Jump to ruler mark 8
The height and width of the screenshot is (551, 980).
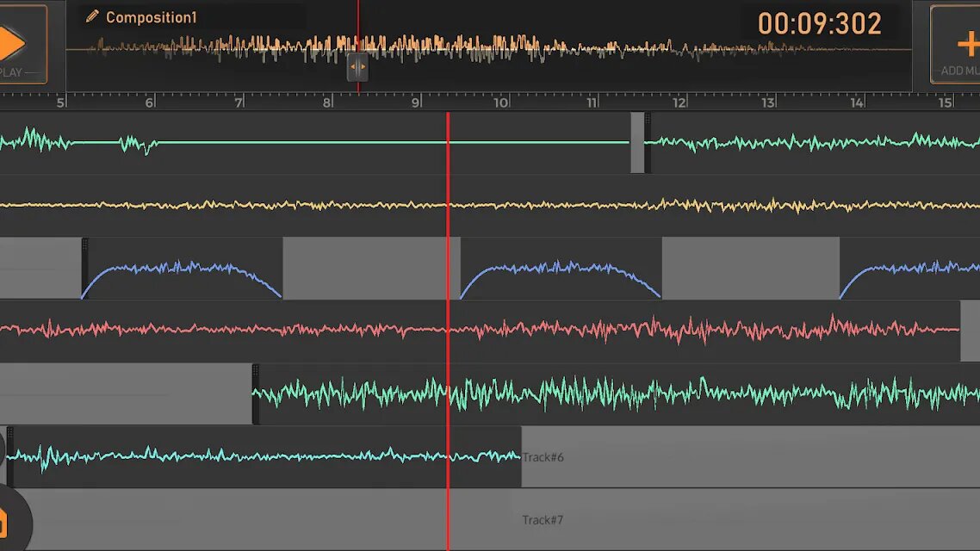[x=327, y=102]
